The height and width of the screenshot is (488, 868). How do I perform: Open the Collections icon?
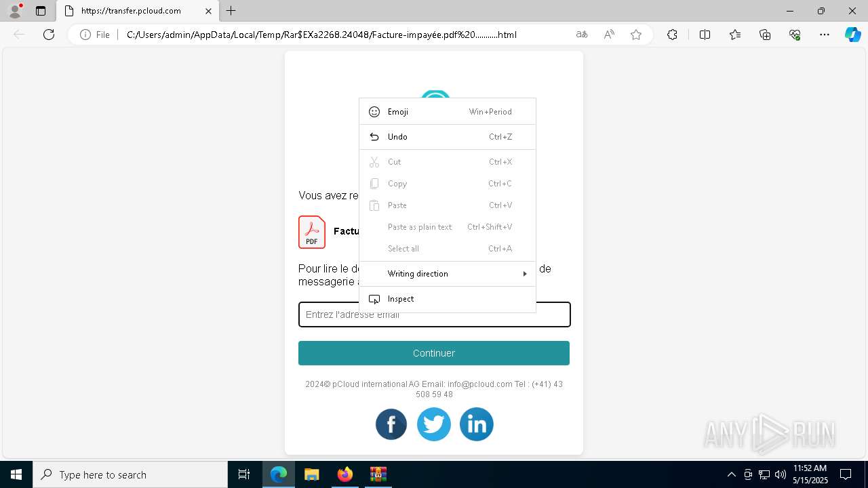(765, 35)
